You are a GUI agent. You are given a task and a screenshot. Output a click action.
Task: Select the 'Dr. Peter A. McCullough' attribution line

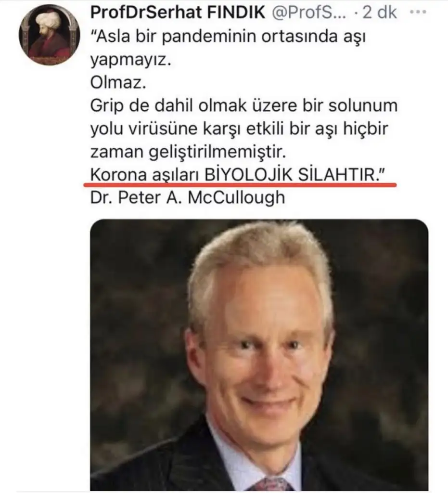click(188, 197)
